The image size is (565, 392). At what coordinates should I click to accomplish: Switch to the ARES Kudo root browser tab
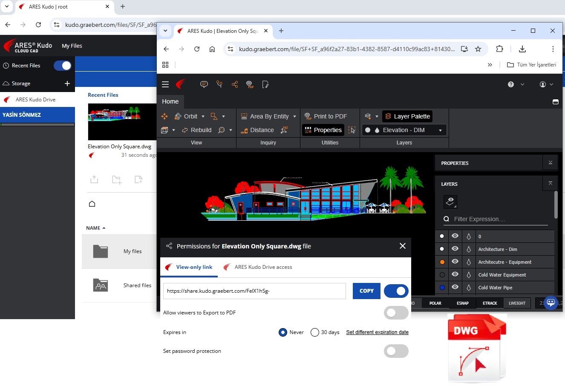(x=64, y=7)
